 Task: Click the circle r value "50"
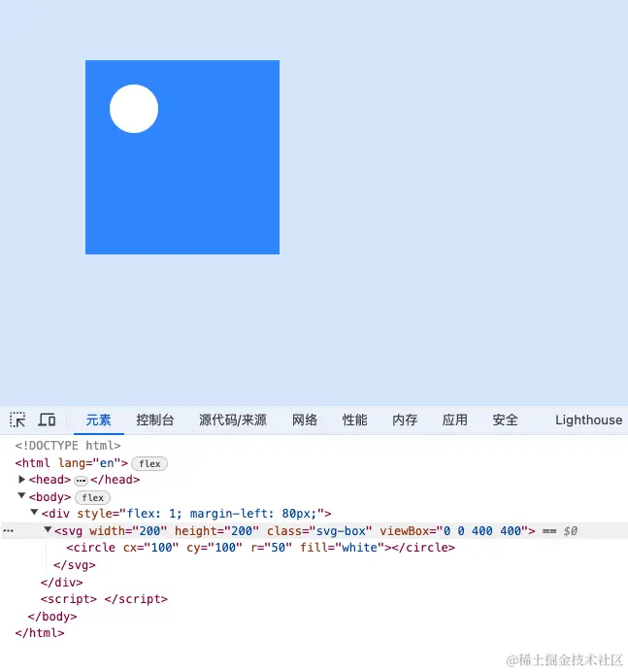(279, 548)
